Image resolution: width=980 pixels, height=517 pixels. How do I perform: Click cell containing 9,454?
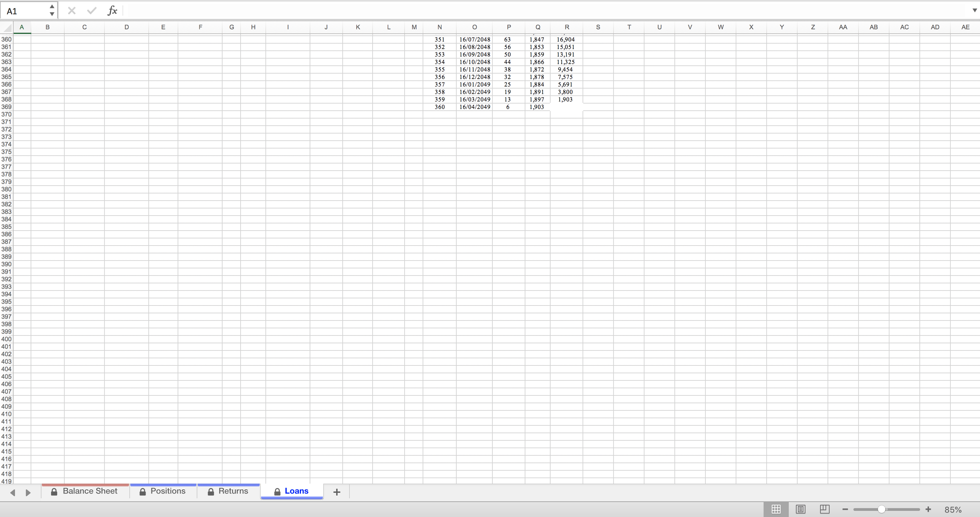tap(567, 69)
